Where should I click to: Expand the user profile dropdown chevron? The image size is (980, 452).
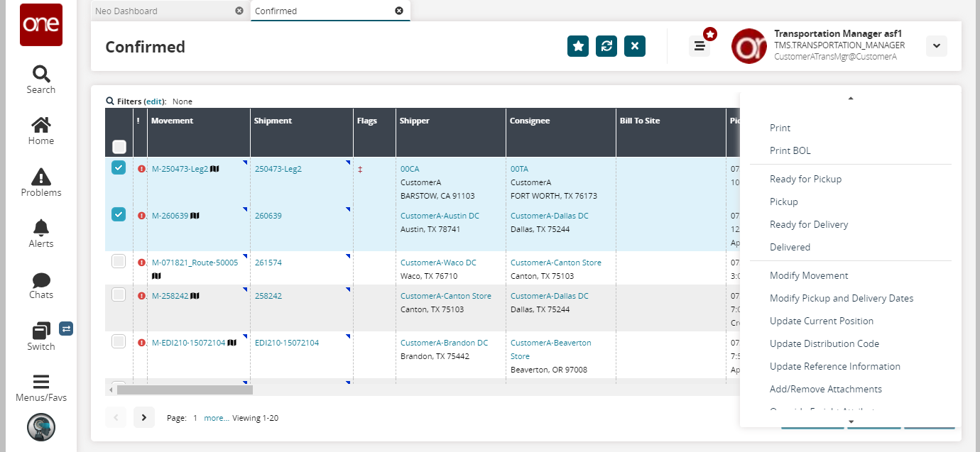click(x=936, y=46)
